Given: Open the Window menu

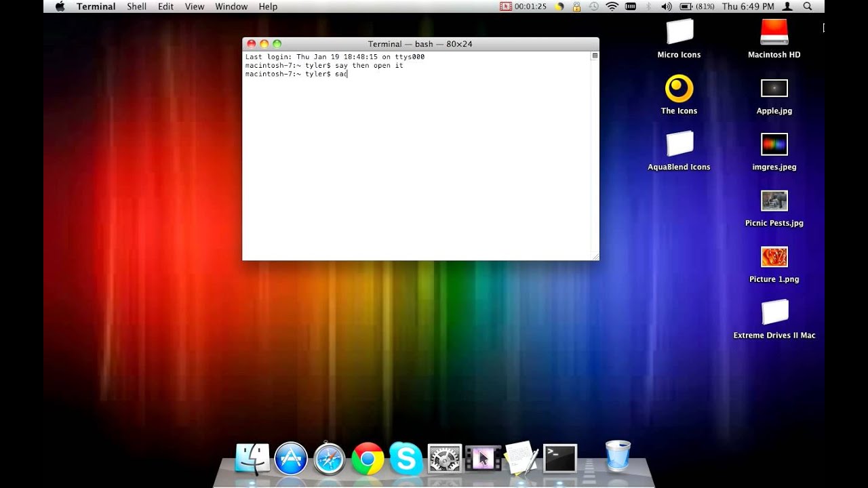Looking at the screenshot, I should pos(231,6).
